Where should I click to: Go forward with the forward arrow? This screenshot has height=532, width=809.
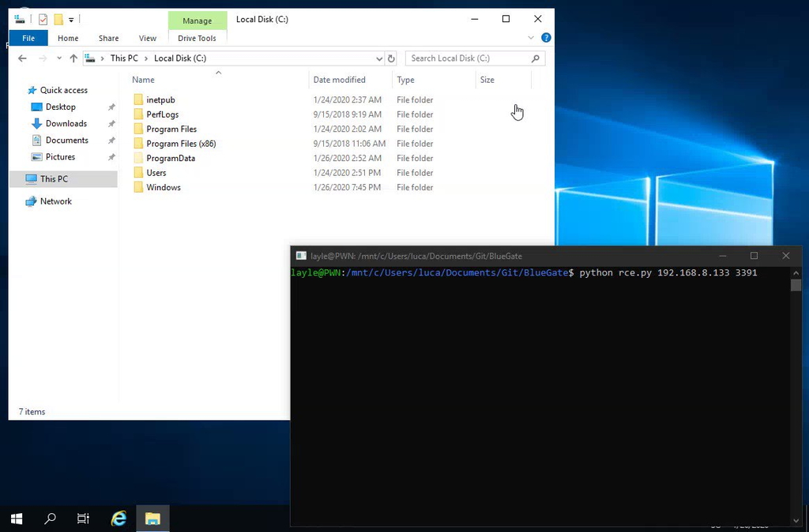[x=43, y=58]
